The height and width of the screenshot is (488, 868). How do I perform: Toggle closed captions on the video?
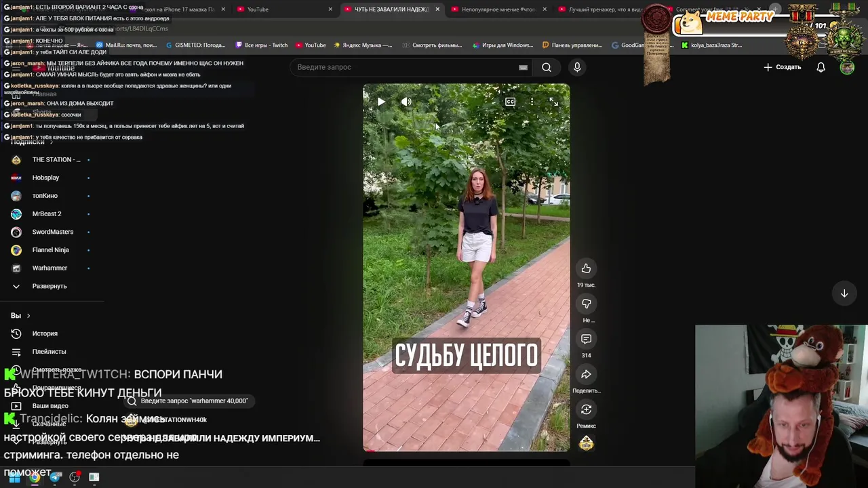click(510, 102)
